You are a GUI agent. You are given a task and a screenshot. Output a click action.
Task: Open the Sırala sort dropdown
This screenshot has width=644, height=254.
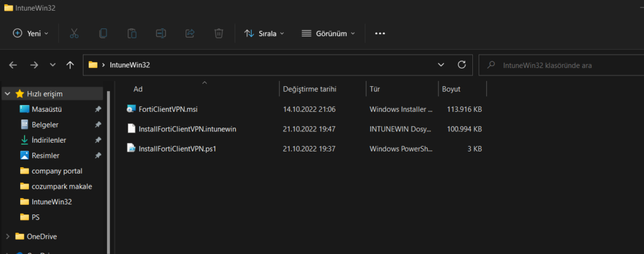coord(264,34)
